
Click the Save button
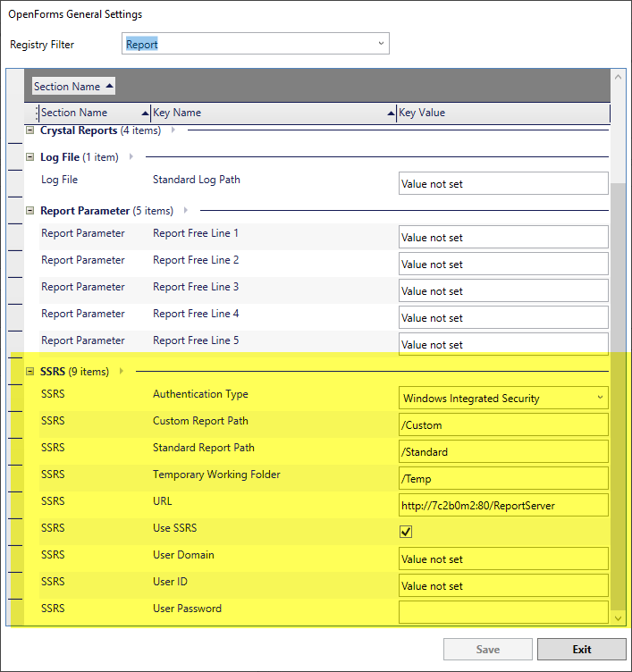(487, 650)
